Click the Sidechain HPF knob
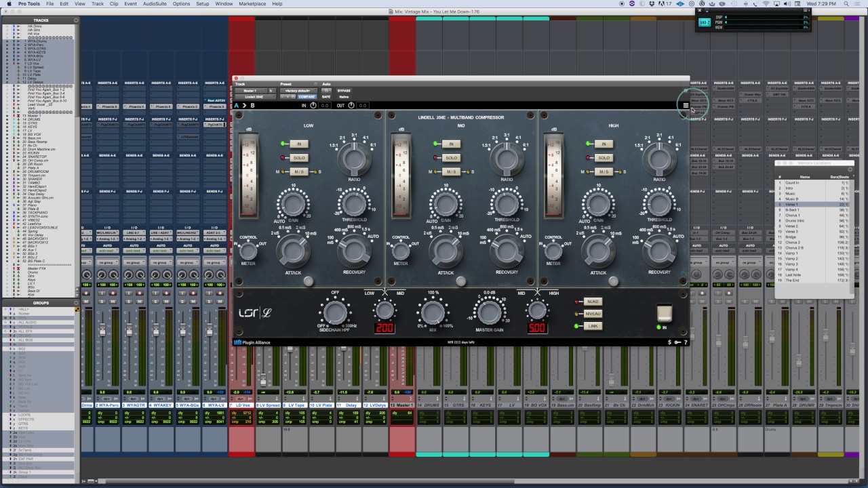The height and width of the screenshot is (488, 868). (x=334, y=312)
